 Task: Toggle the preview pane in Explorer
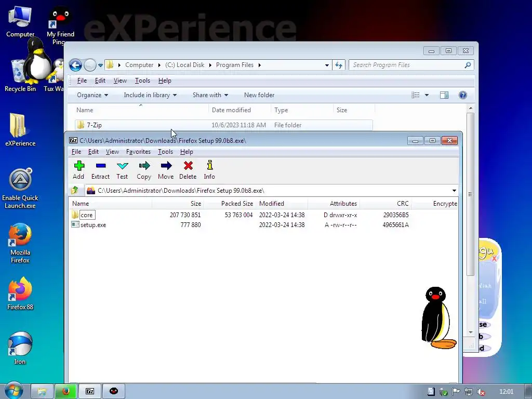(x=444, y=95)
